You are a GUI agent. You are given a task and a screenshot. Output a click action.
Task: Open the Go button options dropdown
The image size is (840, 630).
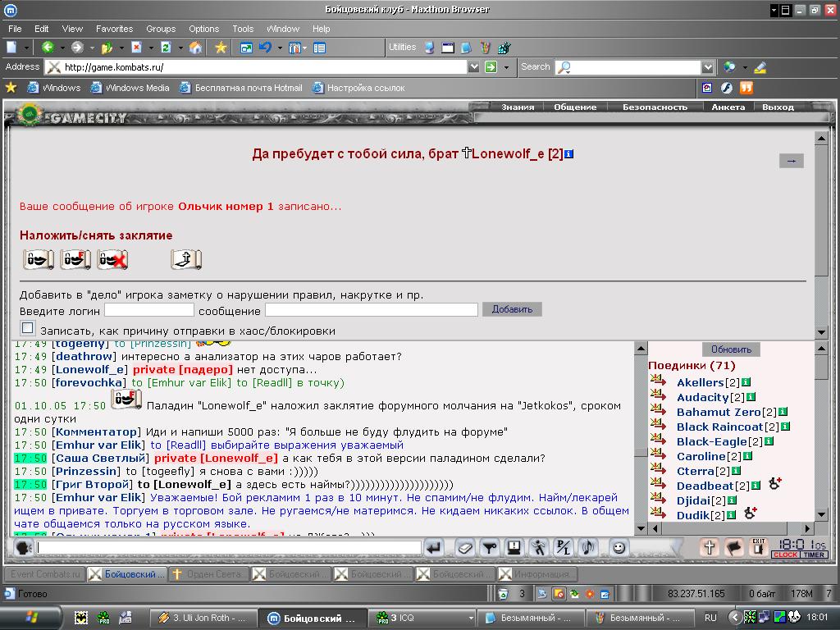506,67
